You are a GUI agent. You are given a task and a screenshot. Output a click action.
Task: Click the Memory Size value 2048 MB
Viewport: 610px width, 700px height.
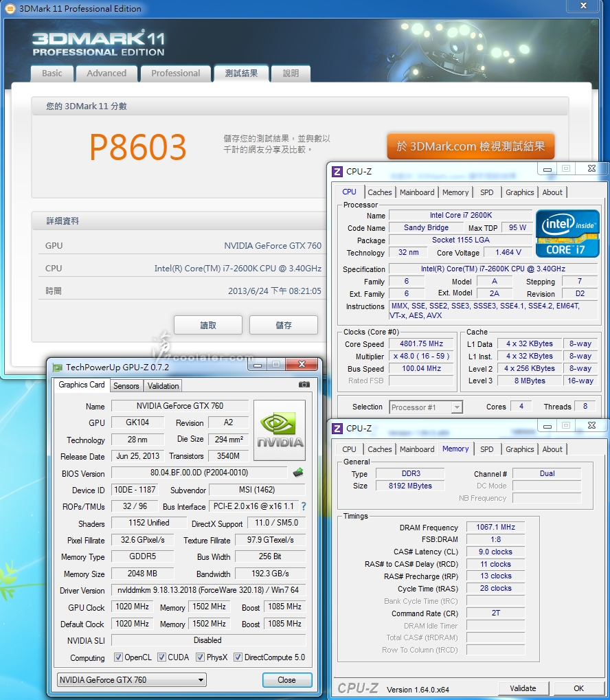coord(142,574)
